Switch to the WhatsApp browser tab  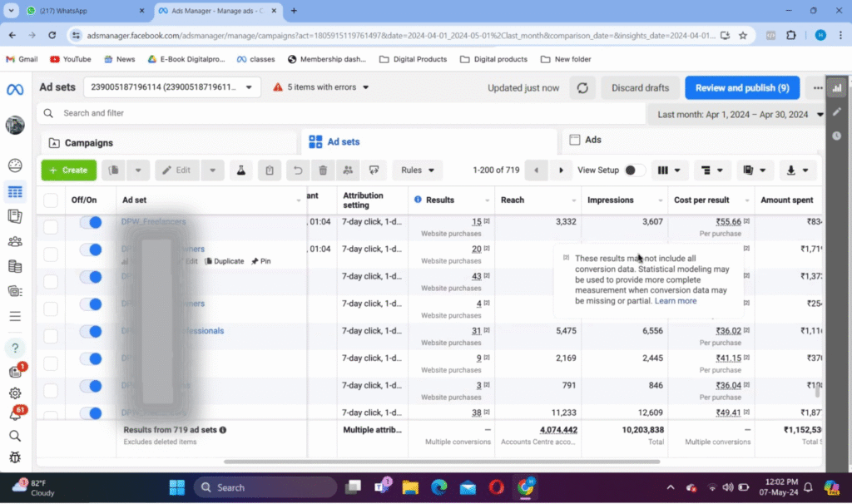pyautogui.click(x=87, y=11)
